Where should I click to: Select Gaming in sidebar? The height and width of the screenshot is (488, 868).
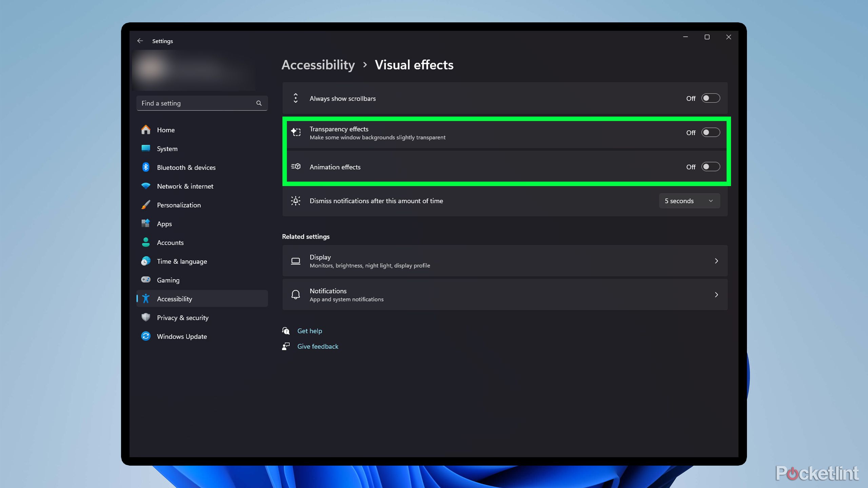(x=202, y=280)
